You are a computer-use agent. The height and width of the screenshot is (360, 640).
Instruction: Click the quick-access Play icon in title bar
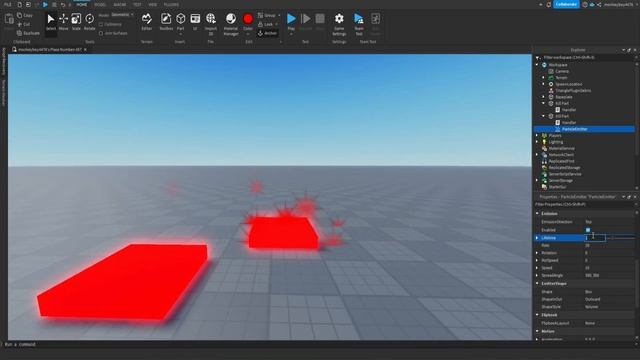click(45, 4)
